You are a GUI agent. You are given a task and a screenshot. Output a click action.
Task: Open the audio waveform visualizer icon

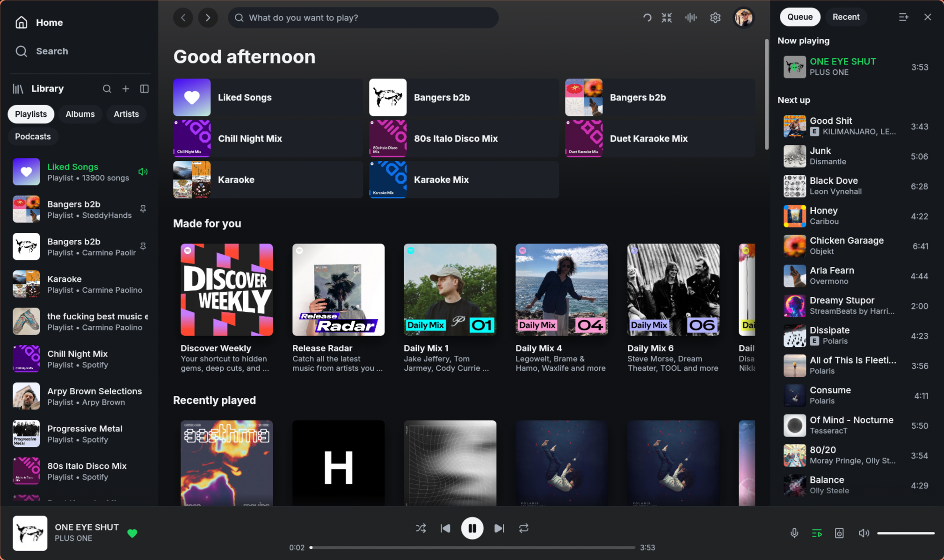(691, 18)
